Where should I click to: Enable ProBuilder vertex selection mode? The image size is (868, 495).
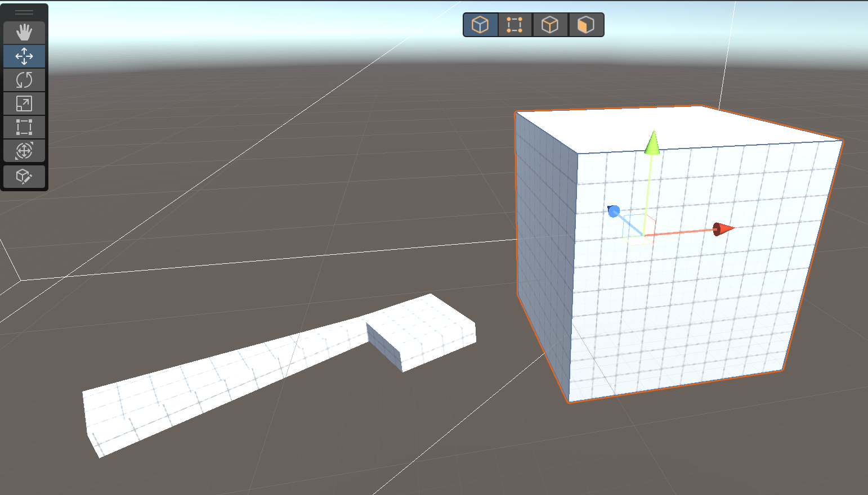514,25
